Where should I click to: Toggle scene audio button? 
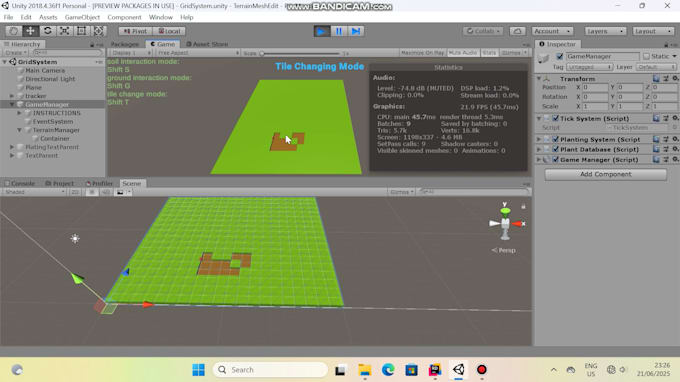click(105, 192)
